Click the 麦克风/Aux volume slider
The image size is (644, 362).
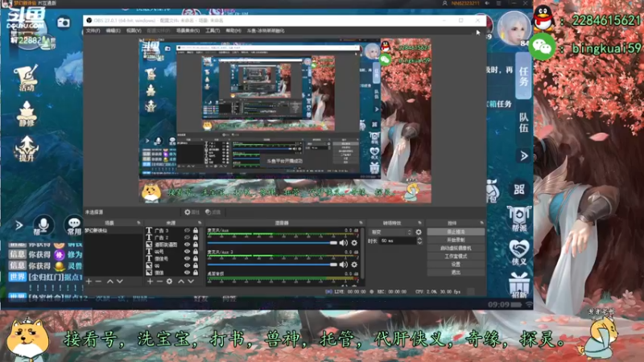point(272,243)
